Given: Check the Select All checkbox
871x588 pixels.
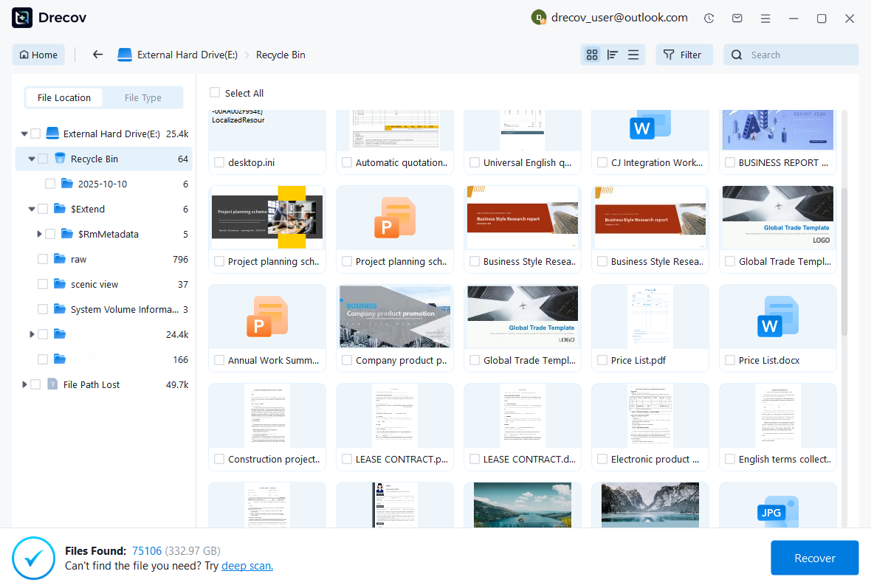Looking at the screenshot, I should (215, 93).
